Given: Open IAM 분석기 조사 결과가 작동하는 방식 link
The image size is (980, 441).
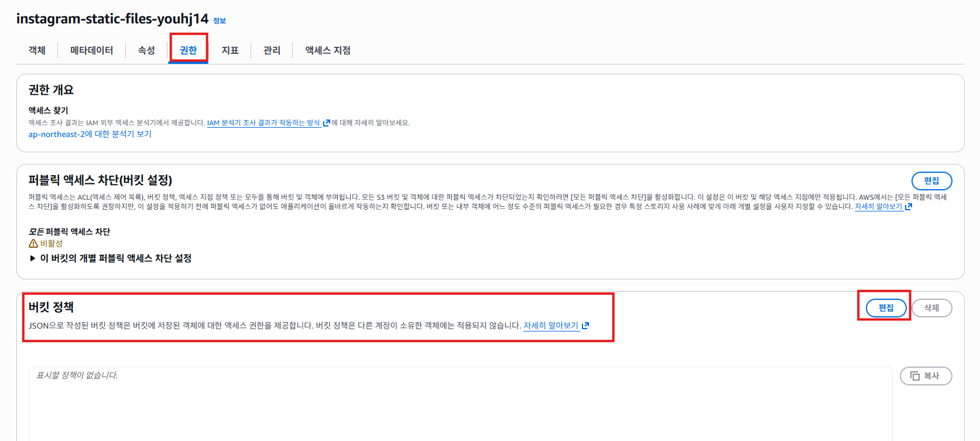Looking at the screenshot, I should (x=263, y=123).
